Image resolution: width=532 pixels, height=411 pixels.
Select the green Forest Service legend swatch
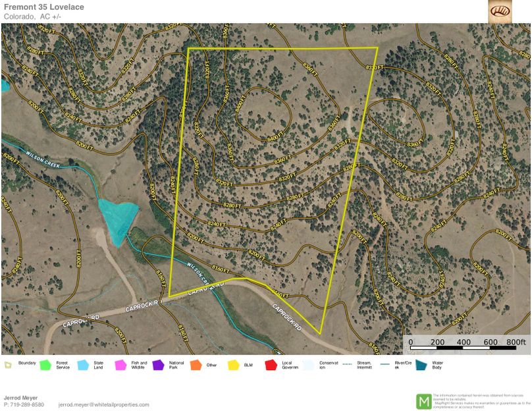point(45,364)
